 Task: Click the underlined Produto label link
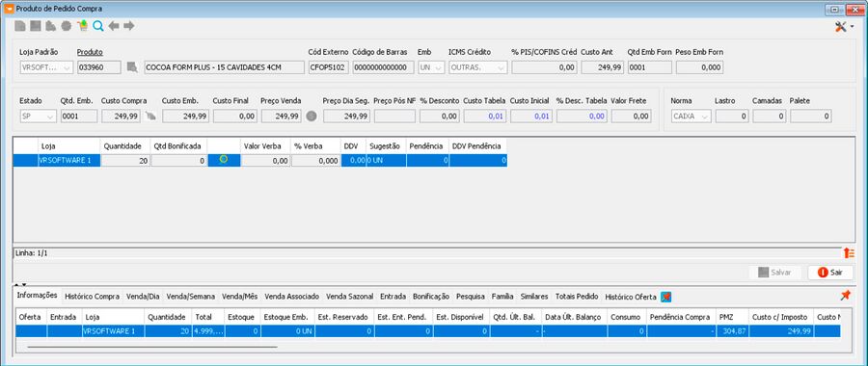(91, 52)
